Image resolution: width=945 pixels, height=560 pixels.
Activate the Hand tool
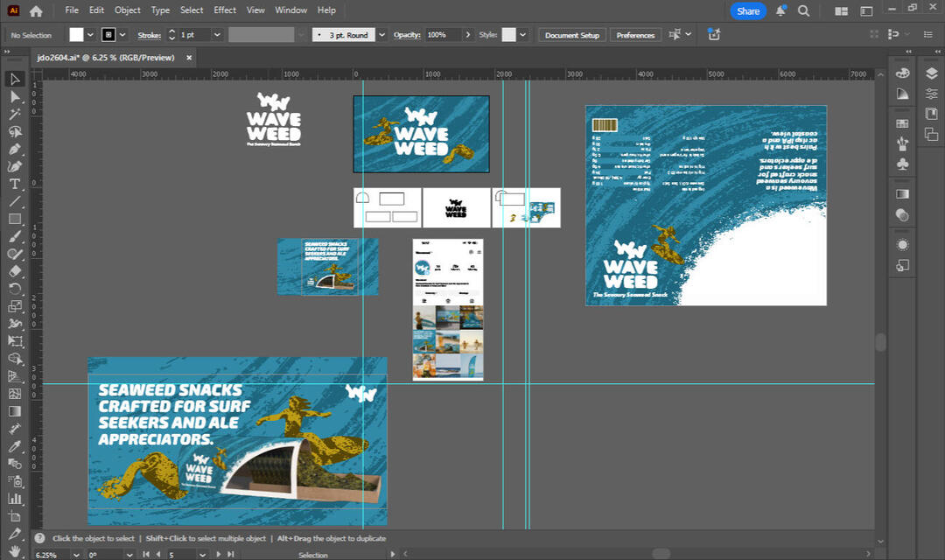click(15, 550)
